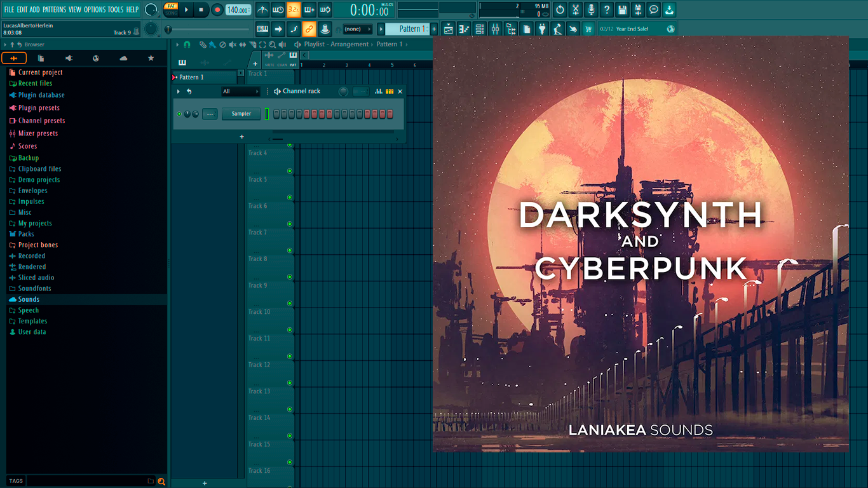Switch to browser favorites star tab
Screen dimensions: 868x488
coord(151,58)
